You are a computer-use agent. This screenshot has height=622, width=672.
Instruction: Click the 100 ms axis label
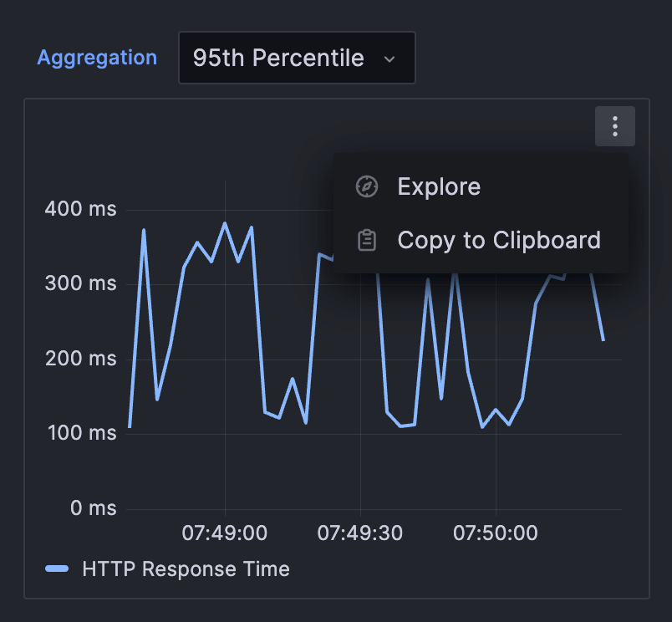80,433
